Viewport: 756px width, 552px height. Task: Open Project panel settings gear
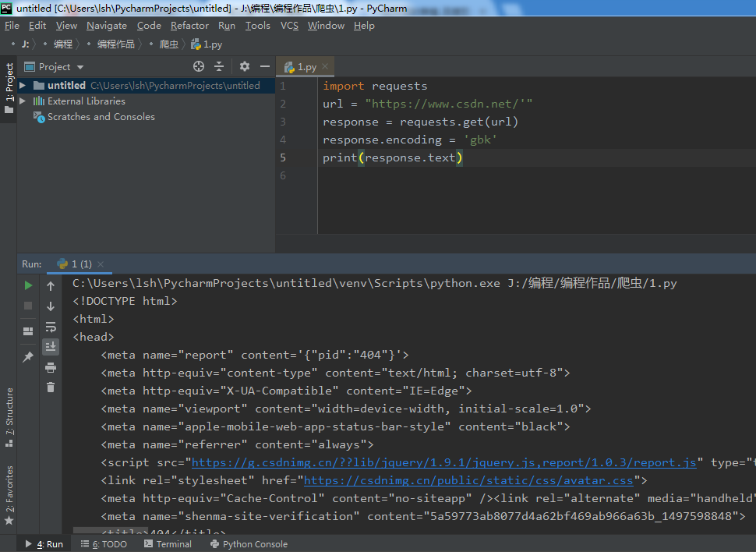[245, 66]
